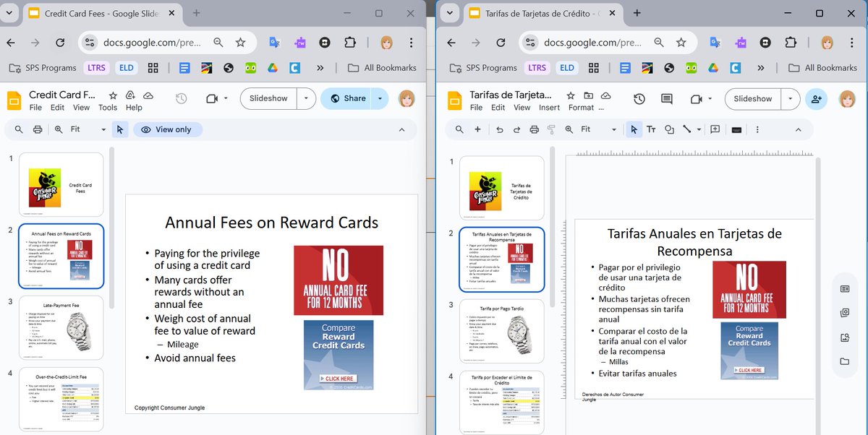The height and width of the screenshot is (435, 868).
Task: Click the search icon in the Credit Card Fees toolbar
Action: (x=17, y=129)
